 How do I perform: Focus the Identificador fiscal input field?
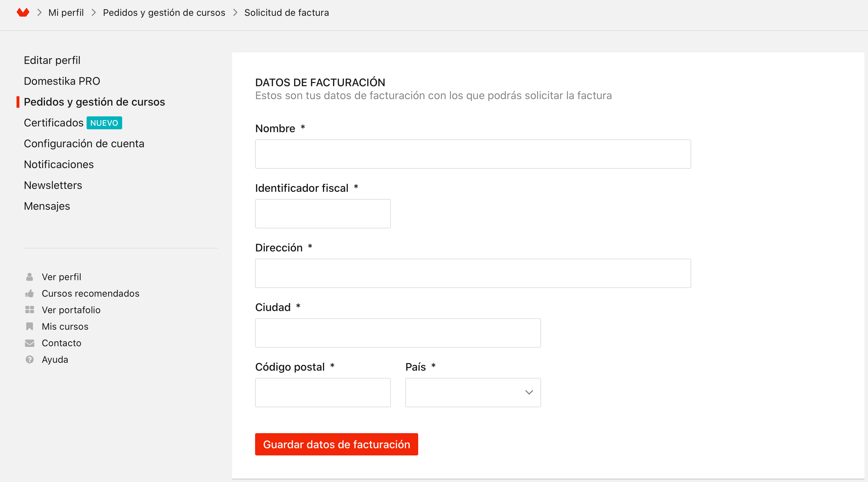point(323,214)
